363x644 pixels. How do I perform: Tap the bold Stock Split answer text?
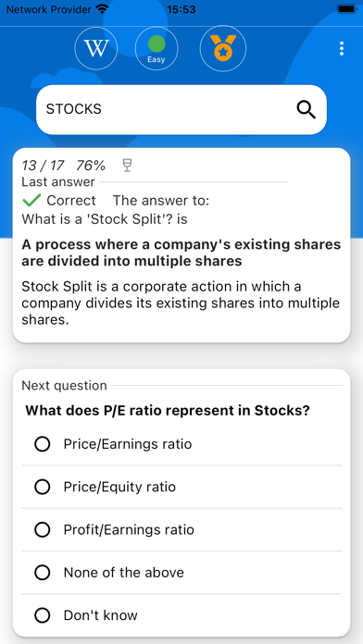[181, 253]
